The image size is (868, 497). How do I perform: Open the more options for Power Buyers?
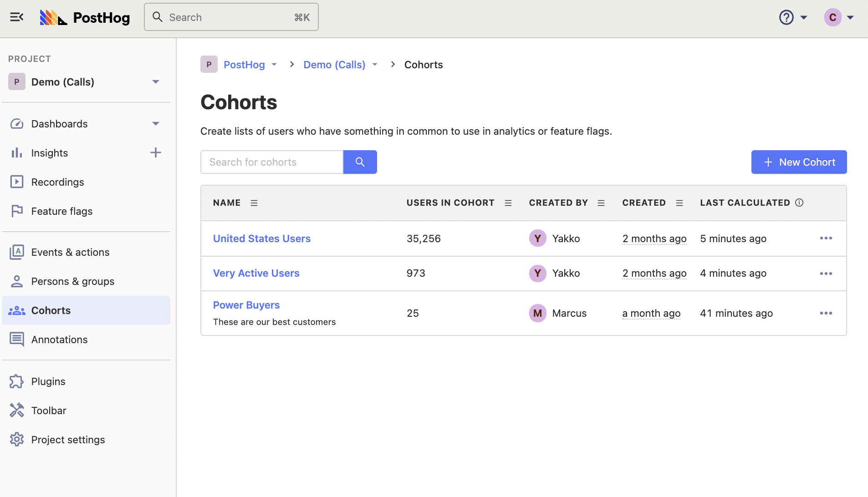click(826, 313)
